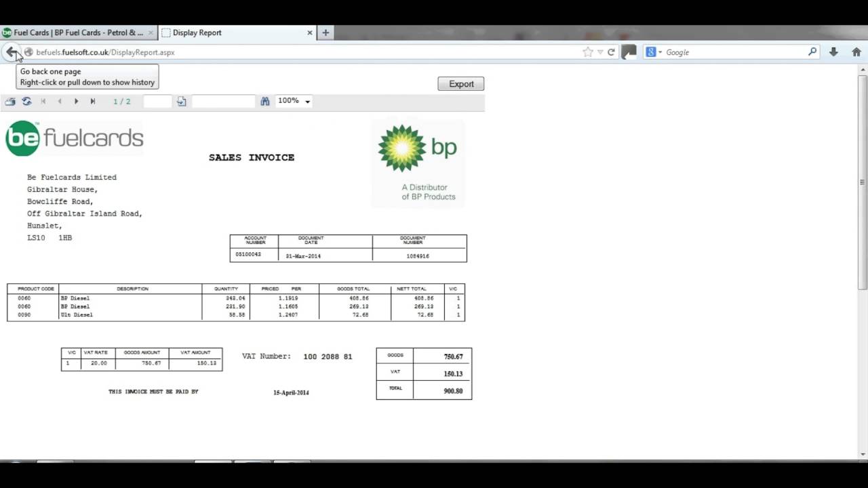Click the account number 05100043
This screenshot has width=868, height=488.
(x=248, y=254)
